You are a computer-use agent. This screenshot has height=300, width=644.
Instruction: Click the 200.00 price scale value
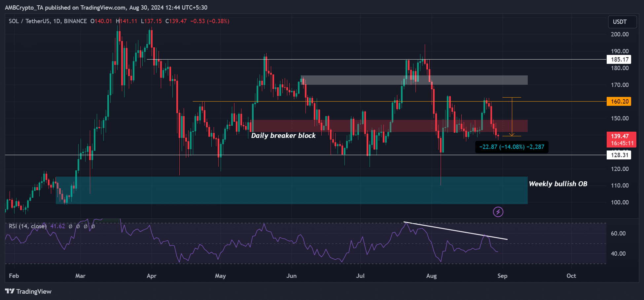click(x=620, y=34)
